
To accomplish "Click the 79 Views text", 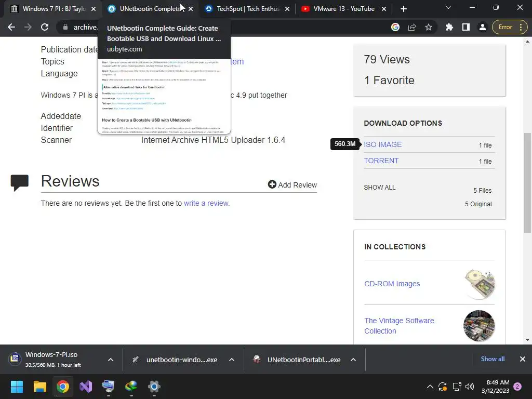I will click(x=387, y=59).
